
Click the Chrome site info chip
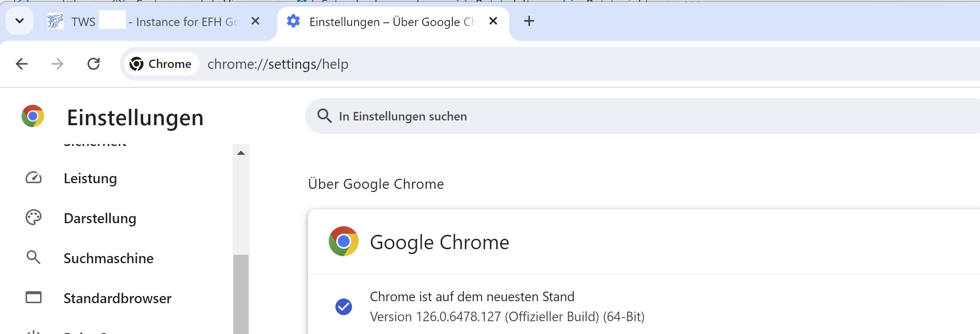(x=161, y=64)
